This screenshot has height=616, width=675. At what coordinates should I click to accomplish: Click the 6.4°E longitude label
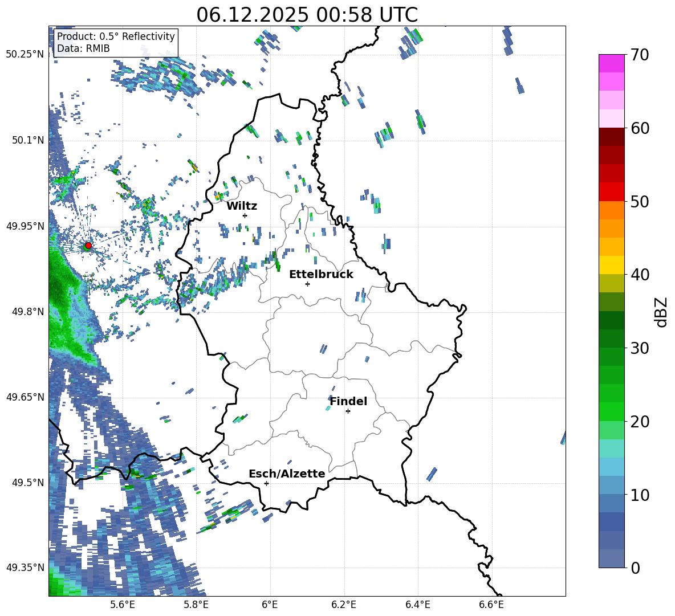tap(417, 605)
